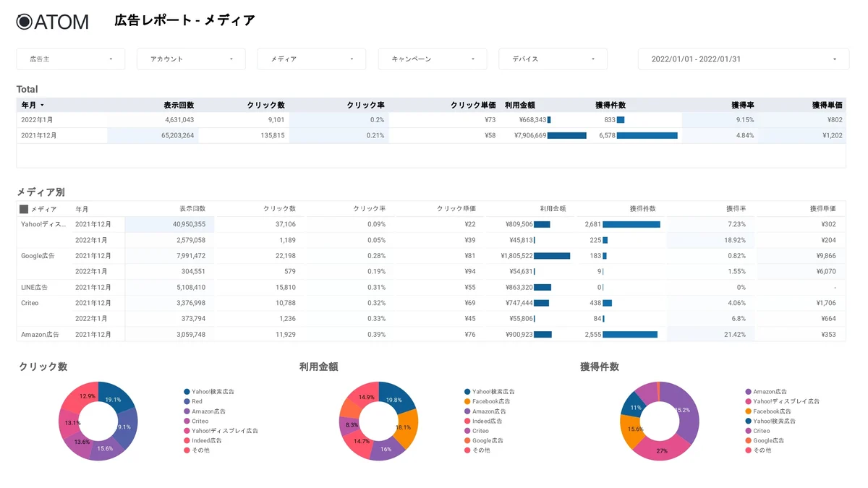This screenshot has height=488, width=868.
Task: Click the square icon beside メディア header
Action: click(24, 209)
